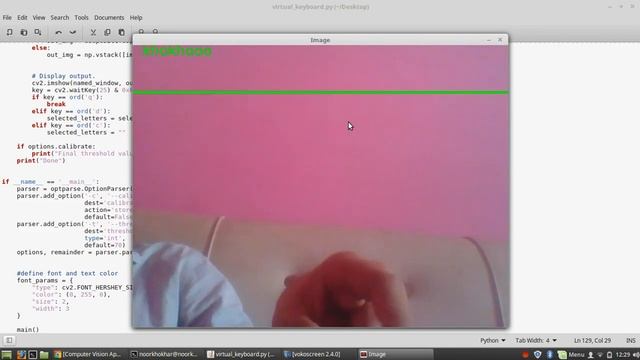Open the Documents menu
Screen dimensions: 640x360
pos(109,18)
